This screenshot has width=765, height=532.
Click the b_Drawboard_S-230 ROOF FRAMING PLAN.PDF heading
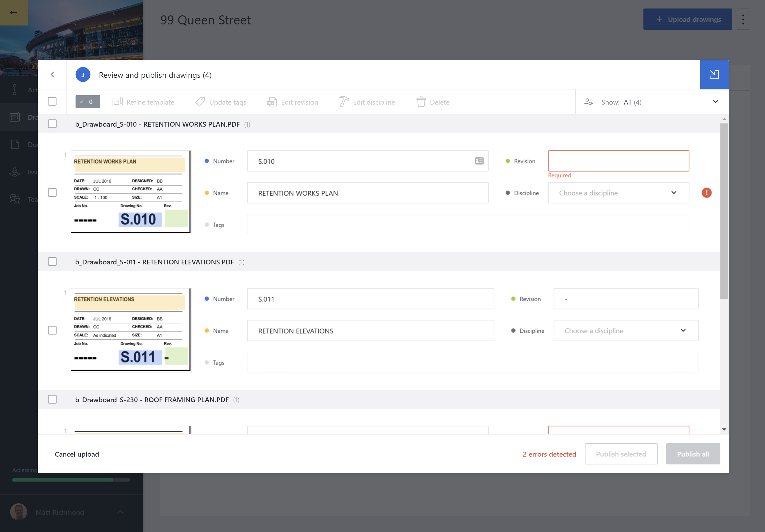pyautogui.click(x=152, y=400)
